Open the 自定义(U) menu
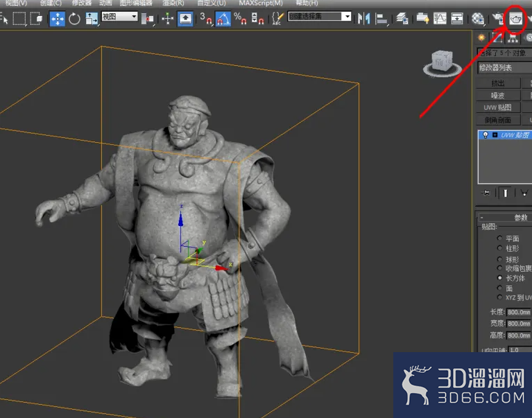This screenshot has height=418, width=532. click(x=212, y=3)
